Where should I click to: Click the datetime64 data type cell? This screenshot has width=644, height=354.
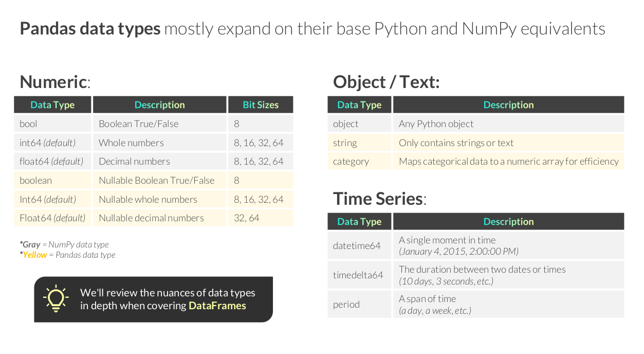pyautogui.click(x=357, y=246)
